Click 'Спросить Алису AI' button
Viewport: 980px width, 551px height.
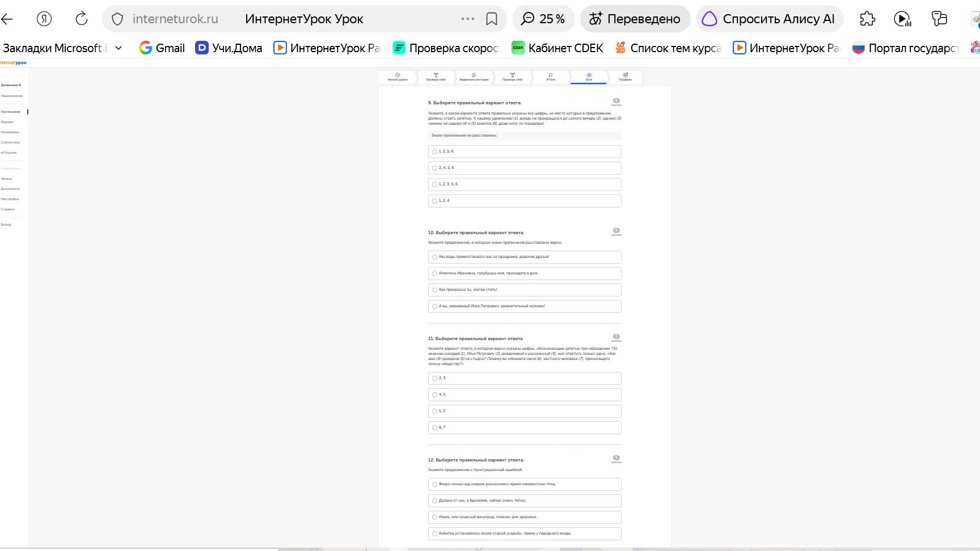pyautogui.click(x=769, y=19)
